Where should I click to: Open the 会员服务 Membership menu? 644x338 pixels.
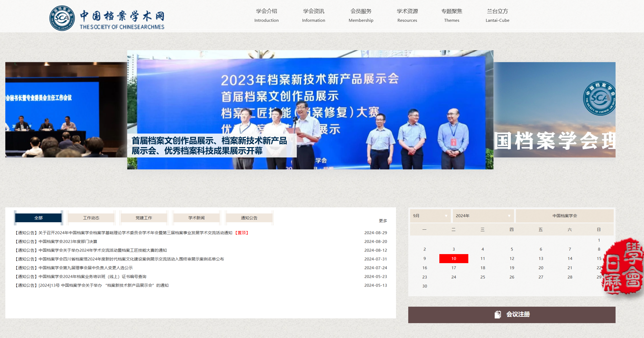[361, 15]
